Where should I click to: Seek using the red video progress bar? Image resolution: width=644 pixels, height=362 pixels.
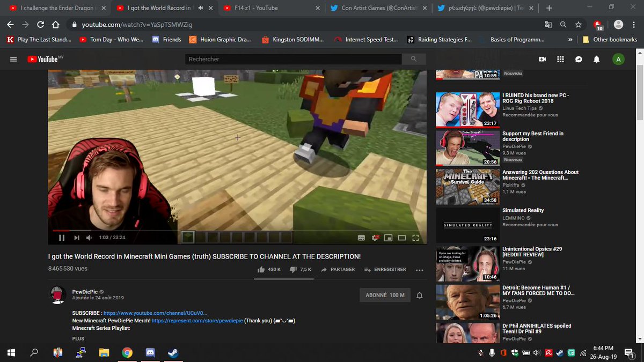pos(237,231)
